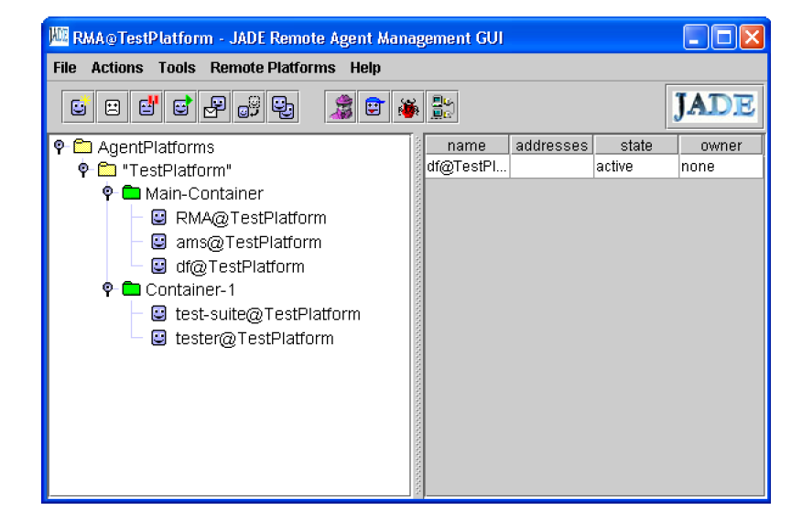Select the test-suite@TestPlatform agent label

pos(267,314)
